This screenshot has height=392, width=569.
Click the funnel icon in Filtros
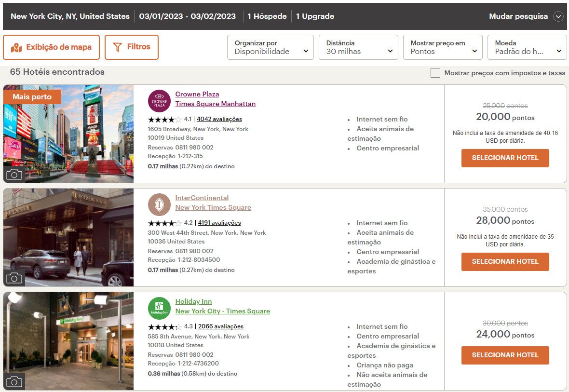(117, 47)
